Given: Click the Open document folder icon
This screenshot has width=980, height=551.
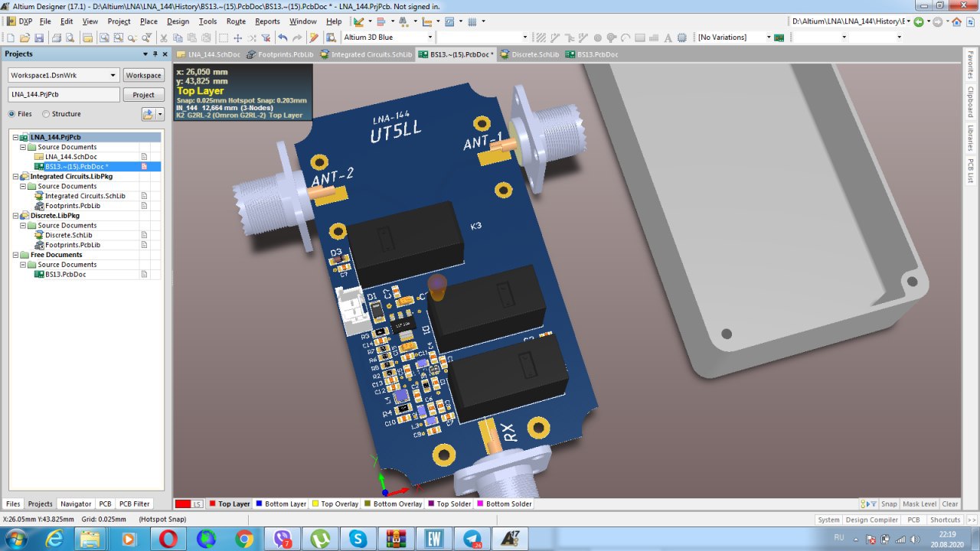Looking at the screenshot, I should pos(25,37).
